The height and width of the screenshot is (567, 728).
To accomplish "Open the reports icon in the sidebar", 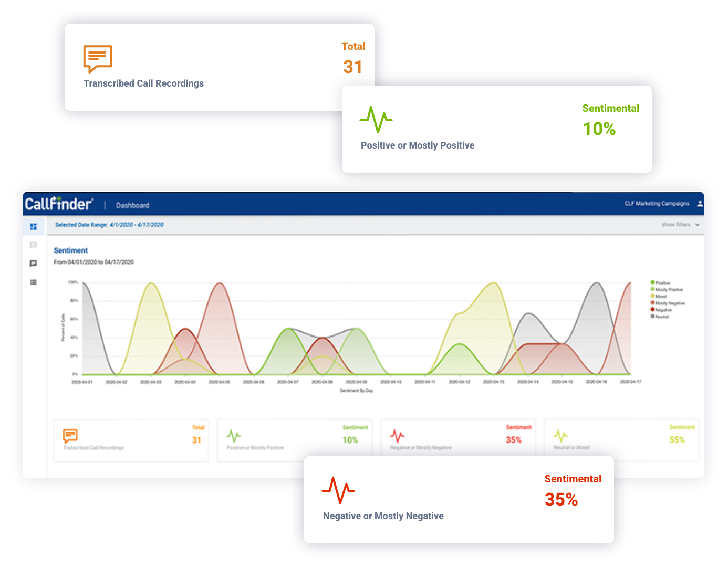I will tap(34, 245).
